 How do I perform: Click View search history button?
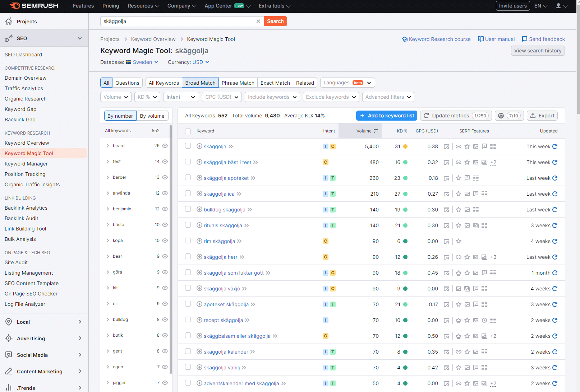(x=538, y=51)
